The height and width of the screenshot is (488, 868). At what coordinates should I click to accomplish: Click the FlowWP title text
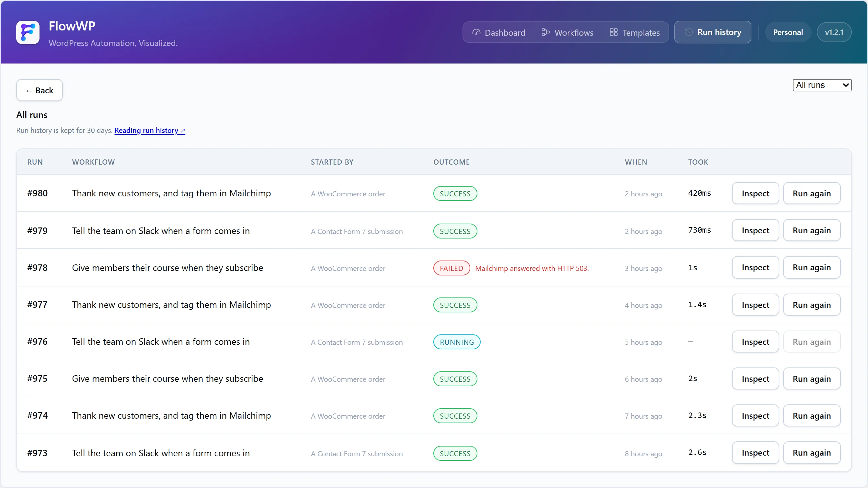[x=72, y=26]
